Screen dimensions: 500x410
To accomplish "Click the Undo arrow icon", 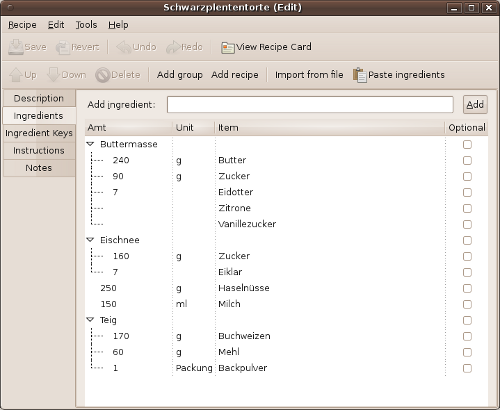I will (123, 47).
